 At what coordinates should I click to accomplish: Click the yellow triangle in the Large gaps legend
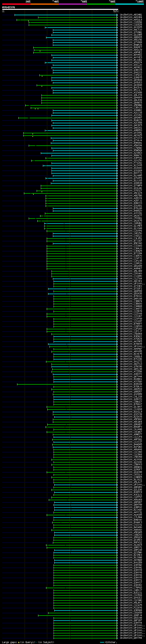pyautogui.click(x=19, y=642)
